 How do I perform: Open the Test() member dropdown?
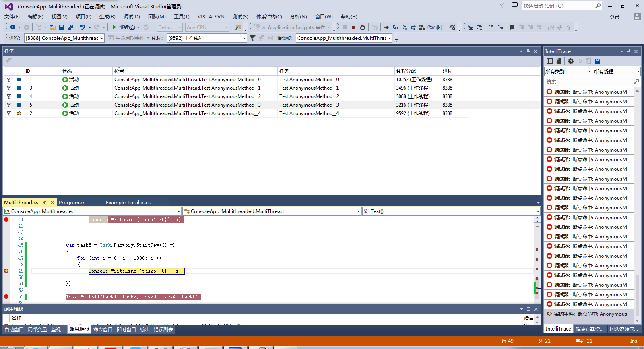[451, 211]
